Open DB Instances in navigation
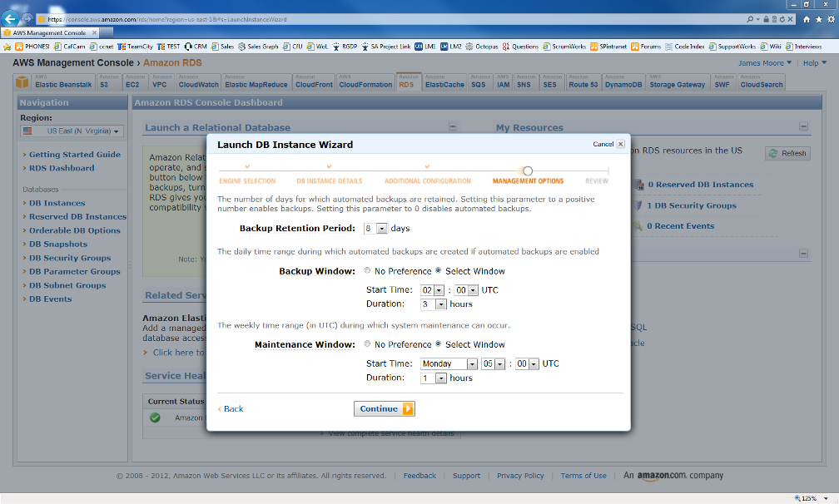Screen dimensions: 839x504 (57, 203)
